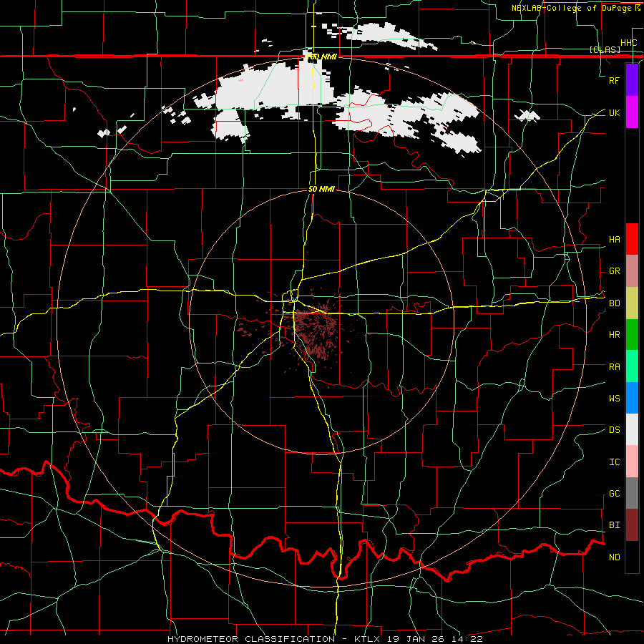644x644 pixels.
Task: Click the HHC product label
Action: pos(628,43)
